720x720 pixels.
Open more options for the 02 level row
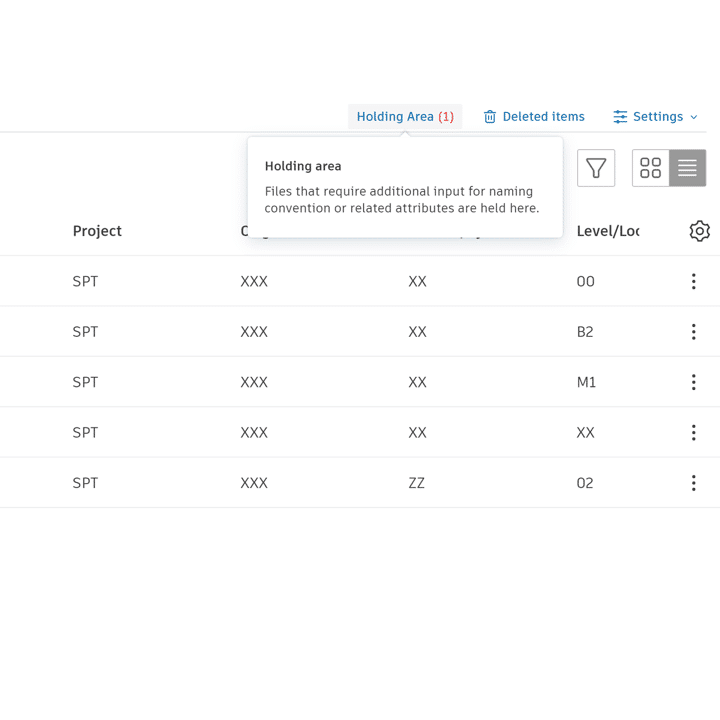click(x=693, y=483)
